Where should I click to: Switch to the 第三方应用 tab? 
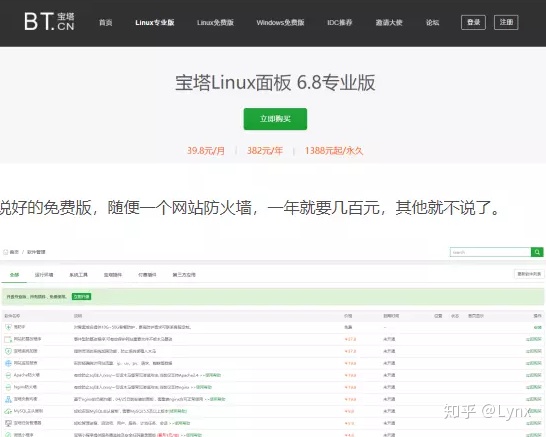(x=184, y=275)
